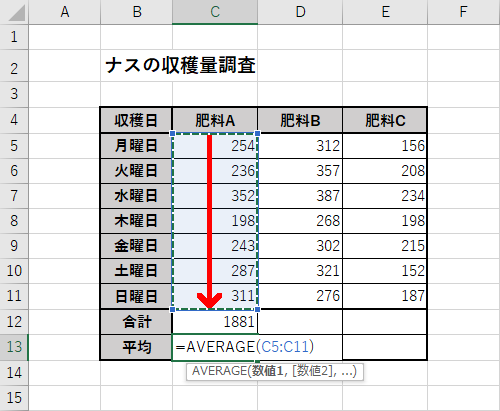Select column D header

tap(300, 12)
